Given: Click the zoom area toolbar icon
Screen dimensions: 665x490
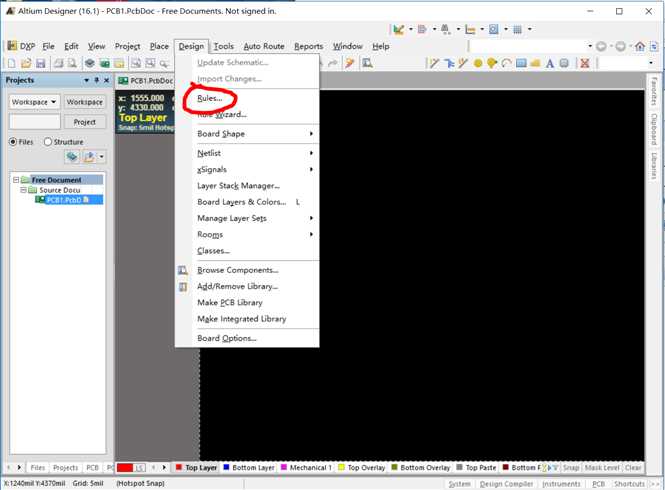Looking at the screenshot, I should tap(136, 63).
